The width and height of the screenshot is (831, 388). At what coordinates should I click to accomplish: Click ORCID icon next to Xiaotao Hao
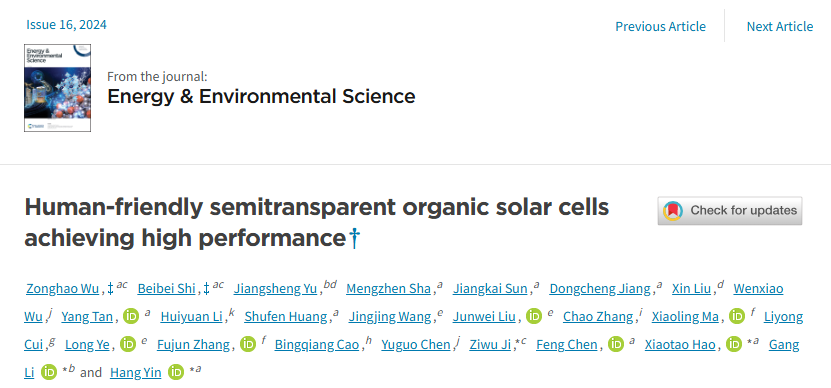coord(733,345)
